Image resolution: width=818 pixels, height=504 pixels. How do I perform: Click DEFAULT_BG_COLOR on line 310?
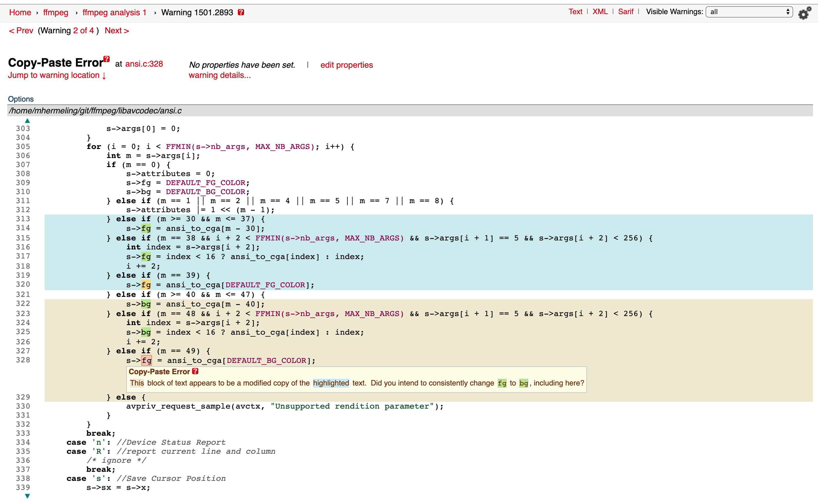click(206, 192)
